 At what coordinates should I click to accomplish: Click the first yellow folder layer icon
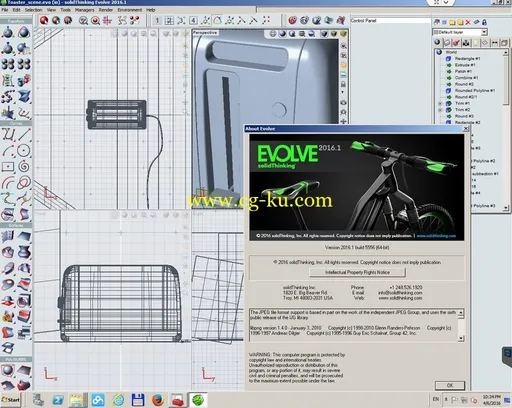point(452,22)
